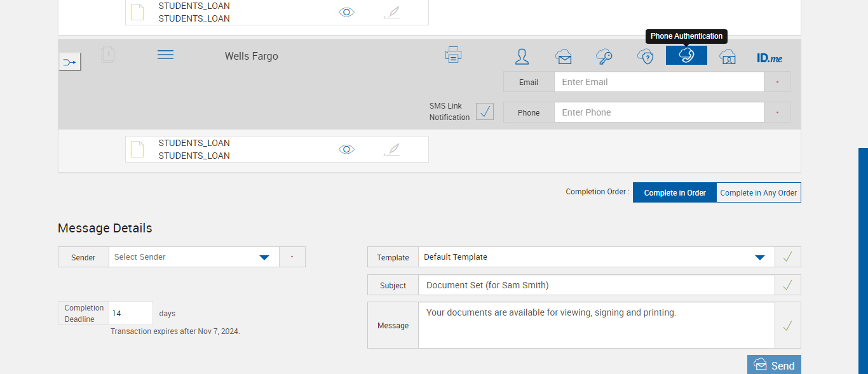Choose the cloud envelope email authentication icon

tap(563, 57)
